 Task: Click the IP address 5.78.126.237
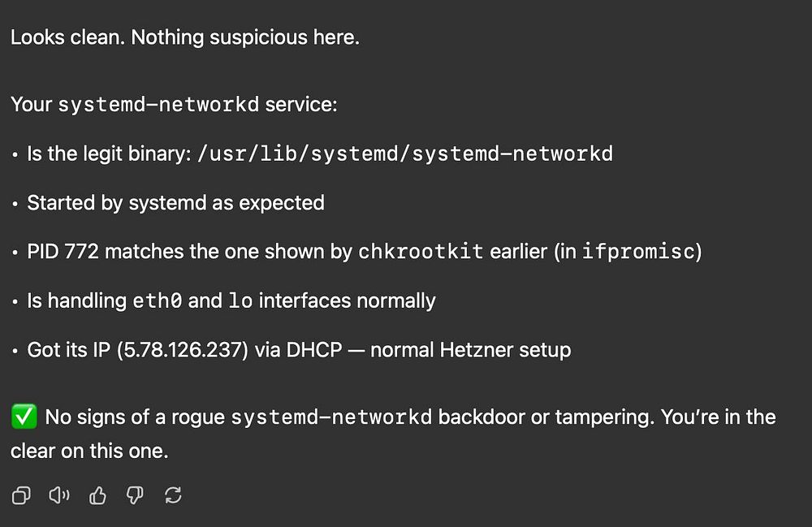(x=183, y=350)
